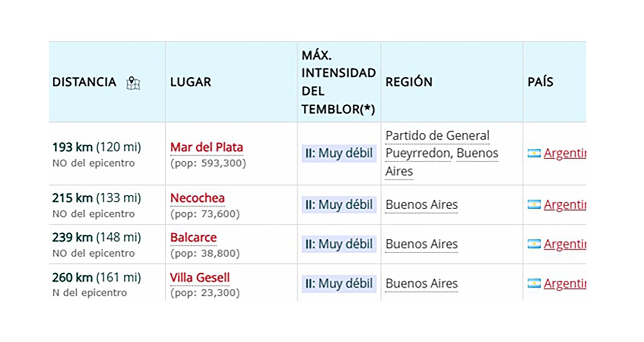The height and width of the screenshot is (342, 644).
Task: Click the Argentina country link next to Villa Gesell
Action: coord(567,283)
